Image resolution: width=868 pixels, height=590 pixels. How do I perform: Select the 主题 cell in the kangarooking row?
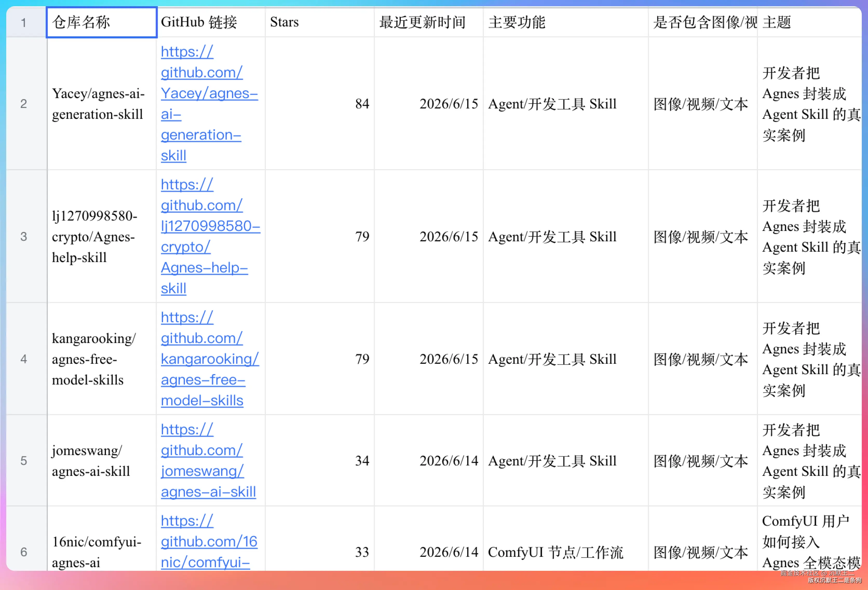coord(809,359)
